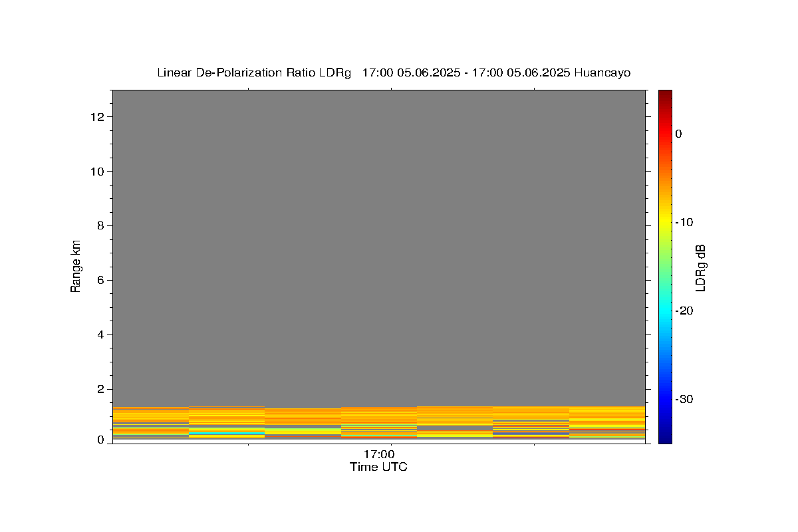Click the green middle of the colorbar
The image size is (798, 532).
point(665,266)
